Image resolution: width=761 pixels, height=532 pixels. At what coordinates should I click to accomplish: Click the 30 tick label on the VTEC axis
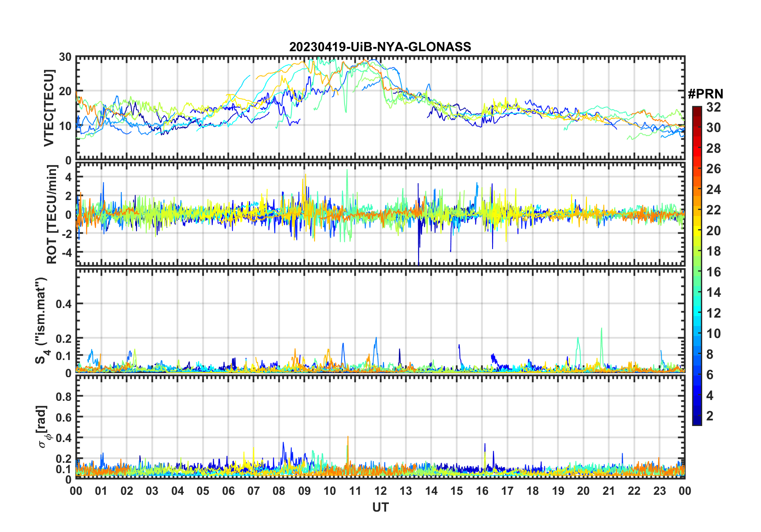65,57
